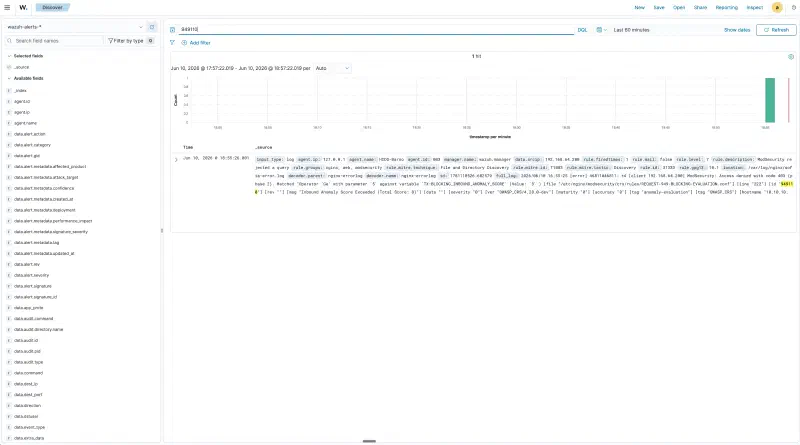800x445 pixels.
Task: Click the type icon for data.audit.id
Action: pyautogui.click(x=9, y=340)
